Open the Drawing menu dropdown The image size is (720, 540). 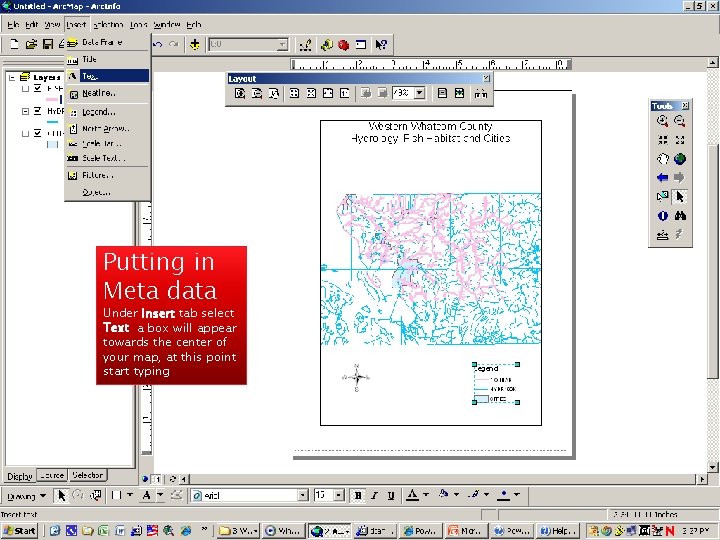(x=26, y=496)
